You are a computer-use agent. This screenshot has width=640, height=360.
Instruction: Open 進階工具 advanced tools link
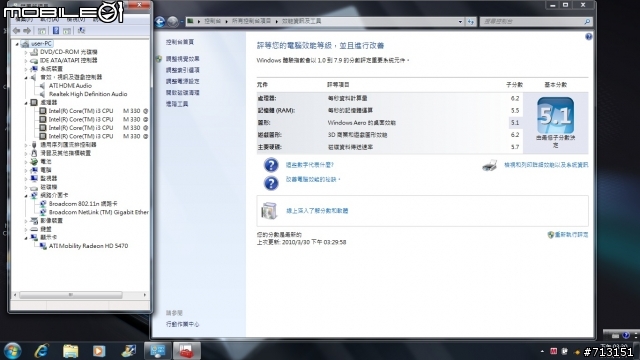pos(177,104)
